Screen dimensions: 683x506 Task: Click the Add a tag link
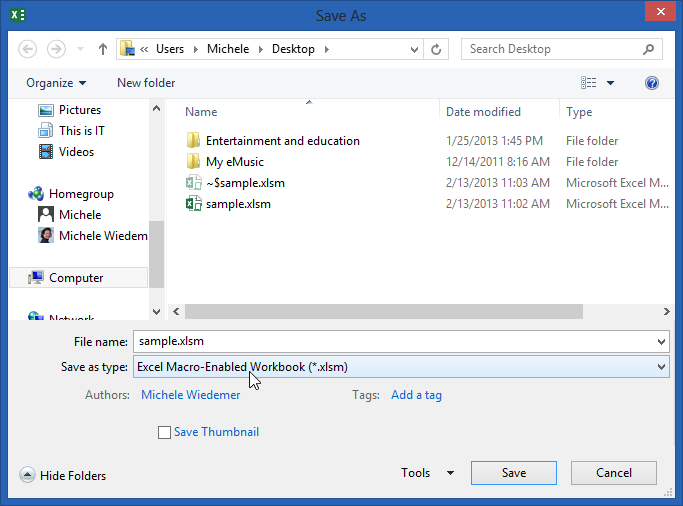coord(416,395)
